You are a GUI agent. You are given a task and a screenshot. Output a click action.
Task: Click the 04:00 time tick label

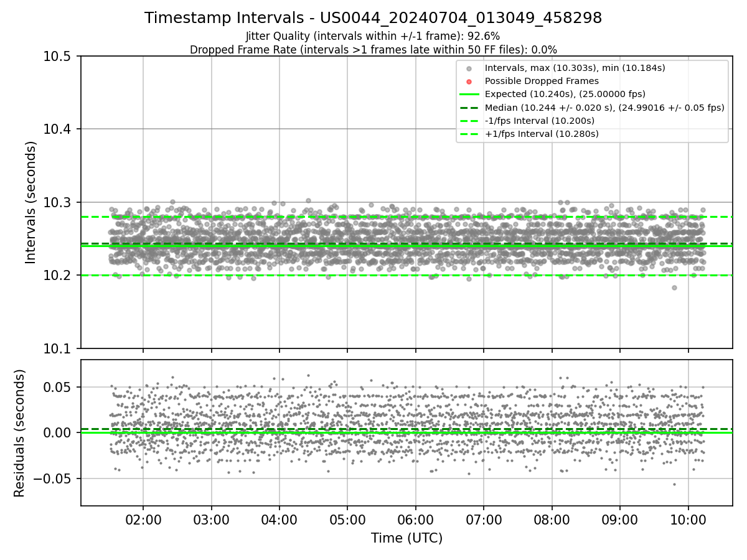pos(279,520)
